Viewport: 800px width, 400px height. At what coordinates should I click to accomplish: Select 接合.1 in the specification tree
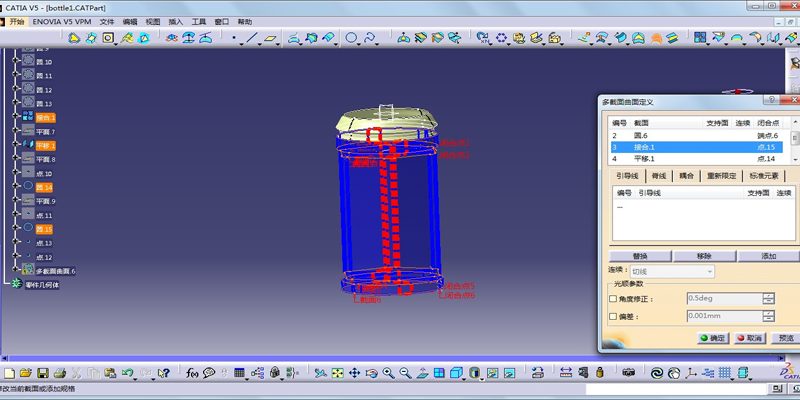pyautogui.click(x=46, y=117)
